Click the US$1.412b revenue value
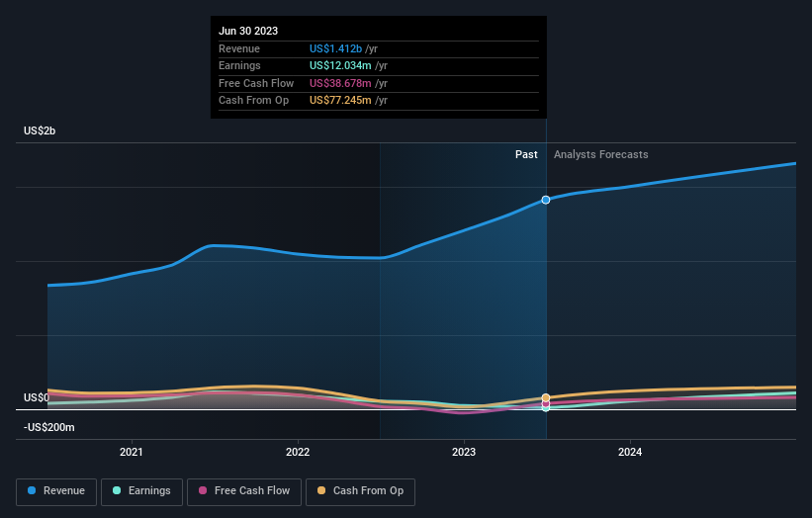The image size is (812, 518). tap(335, 48)
